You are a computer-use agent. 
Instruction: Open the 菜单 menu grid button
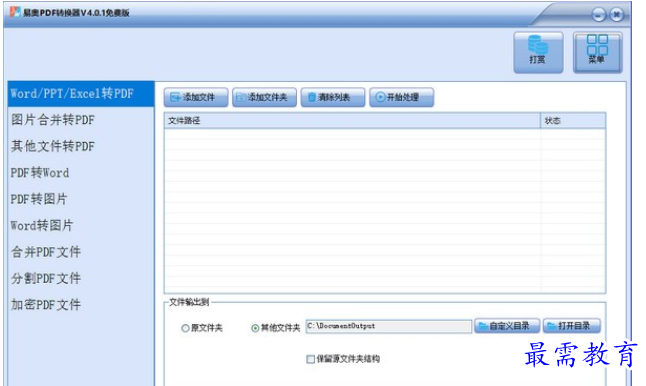tap(597, 53)
